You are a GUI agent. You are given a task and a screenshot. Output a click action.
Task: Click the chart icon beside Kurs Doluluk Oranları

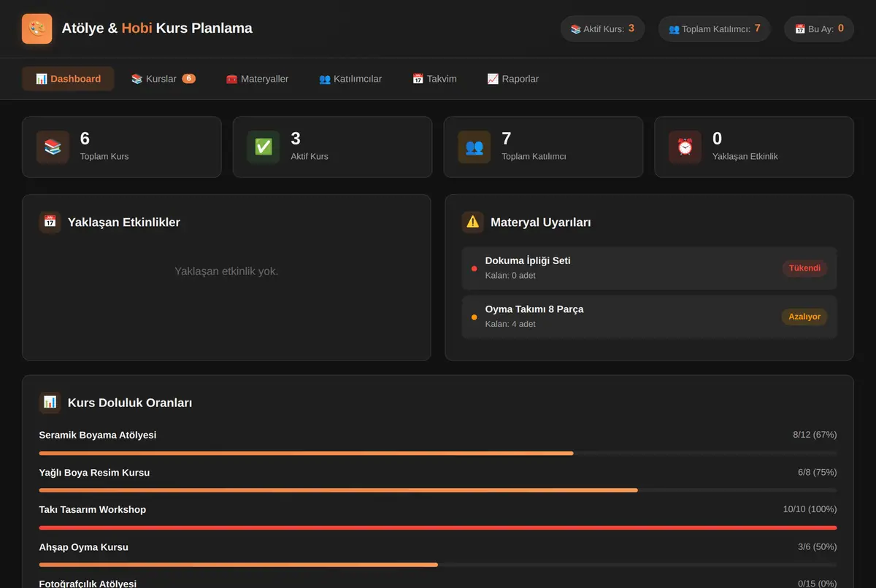50,402
